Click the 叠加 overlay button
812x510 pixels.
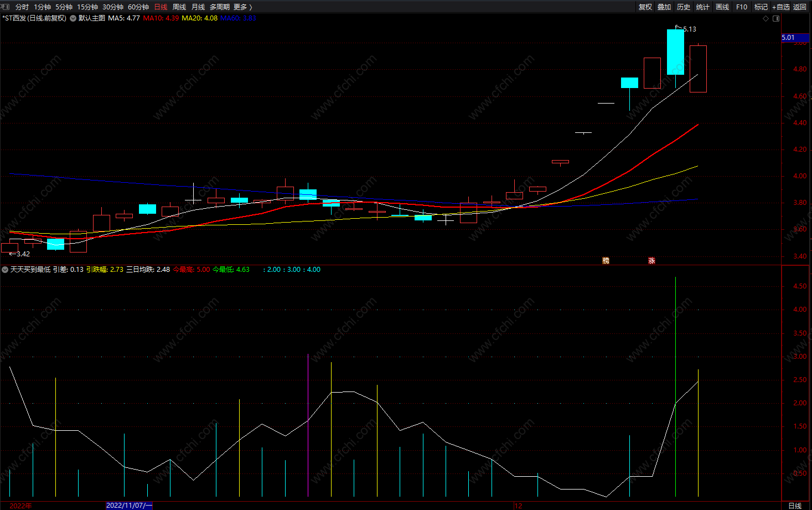664,7
